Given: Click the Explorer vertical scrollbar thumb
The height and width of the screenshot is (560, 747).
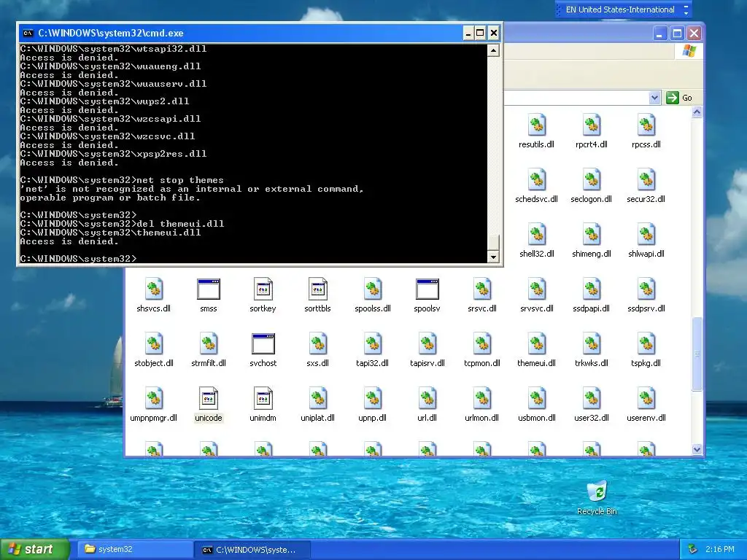Looking at the screenshot, I should 697,354.
